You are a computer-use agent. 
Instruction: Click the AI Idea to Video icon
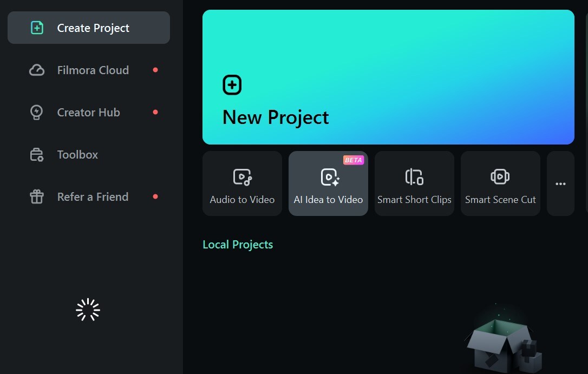pos(330,177)
